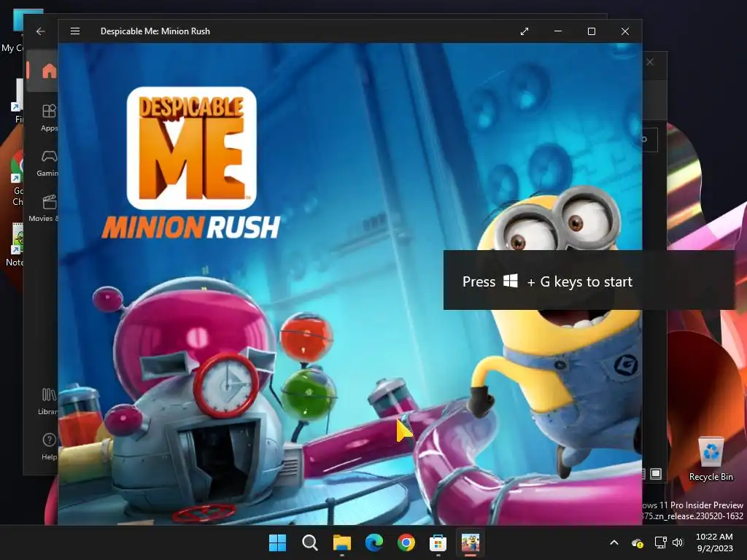The image size is (747, 560).
Task: Open Apps section in Store sidebar
Action: point(49,117)
